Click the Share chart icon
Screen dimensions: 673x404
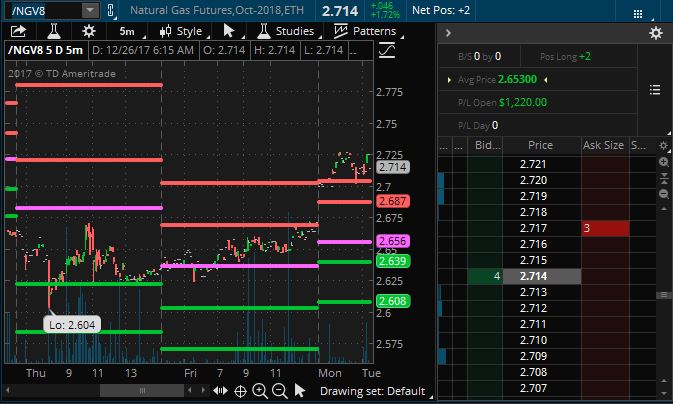17,31
